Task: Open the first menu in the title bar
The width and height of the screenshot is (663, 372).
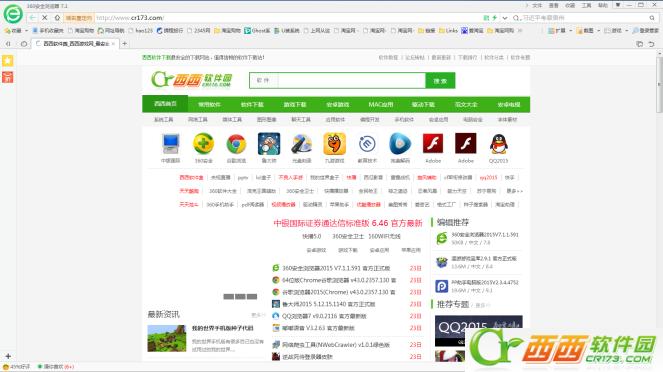Action: tap(537, 5)
